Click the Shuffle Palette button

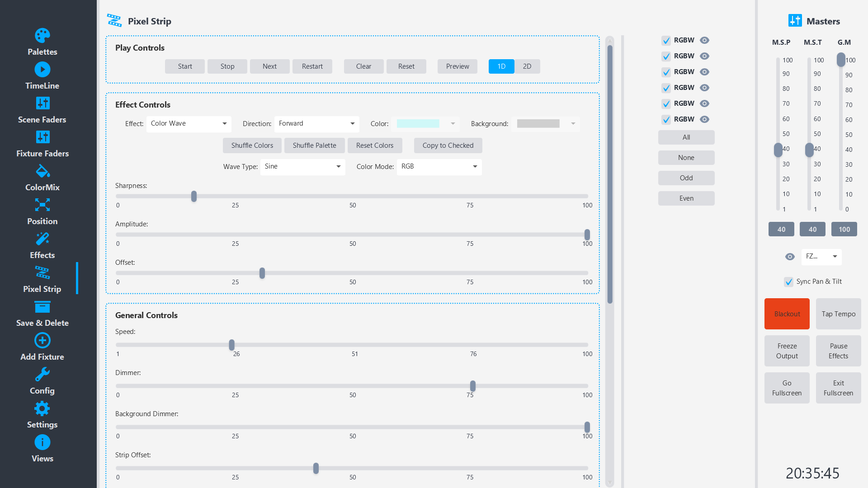314,145
